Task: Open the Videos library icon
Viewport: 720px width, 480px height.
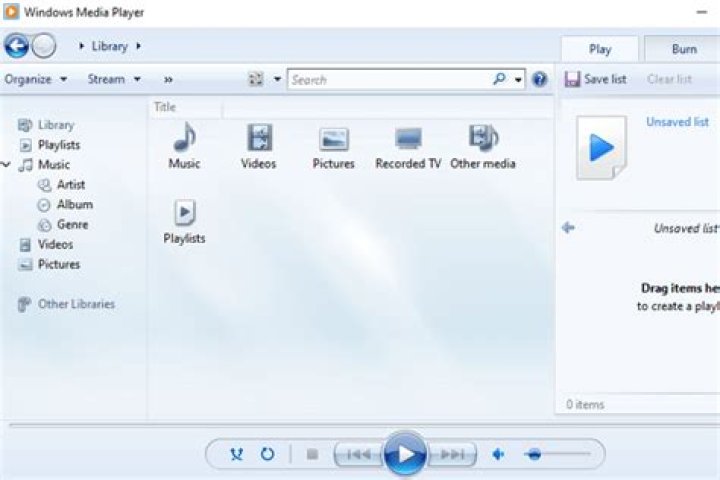Action: tap(259, 139)
